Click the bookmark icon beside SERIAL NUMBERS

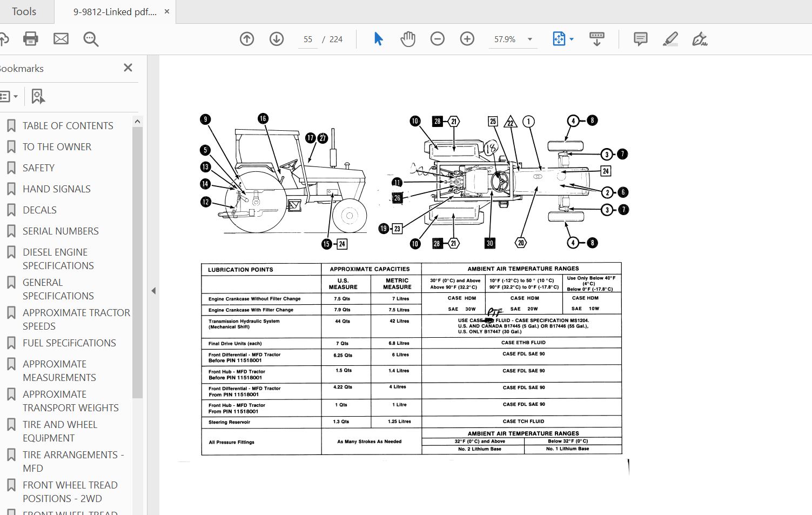[x=11, y=231]
